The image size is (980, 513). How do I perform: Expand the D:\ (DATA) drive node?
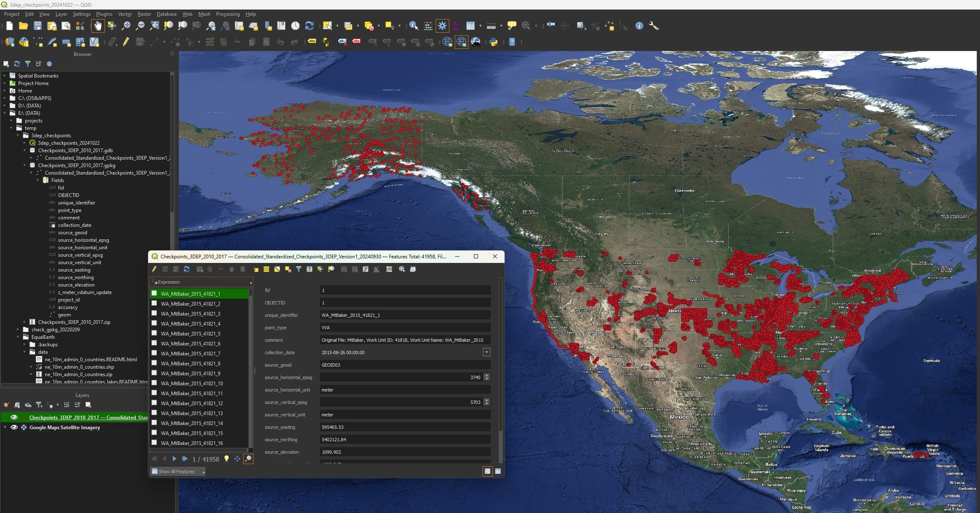tap(5, 105)
